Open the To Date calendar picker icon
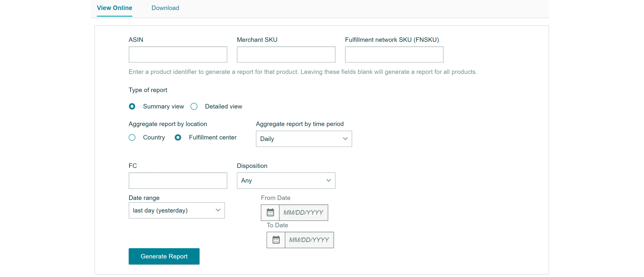 click(276, 240)
